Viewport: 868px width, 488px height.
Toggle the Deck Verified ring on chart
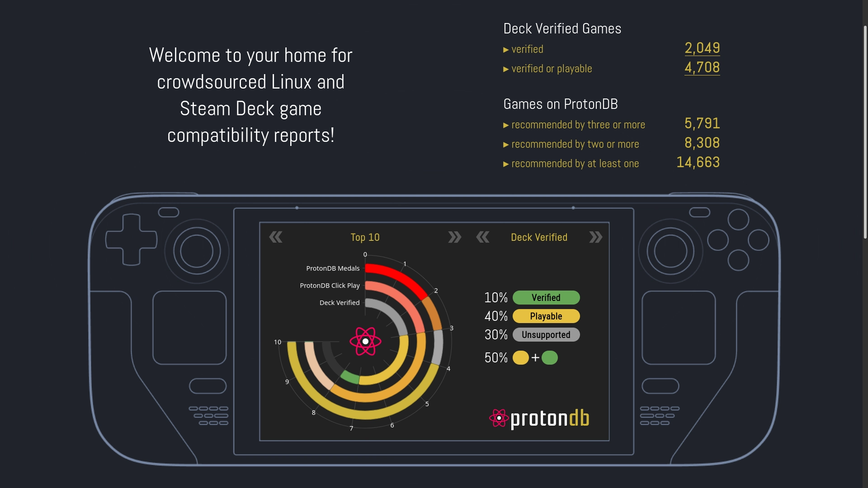(339, 303)
